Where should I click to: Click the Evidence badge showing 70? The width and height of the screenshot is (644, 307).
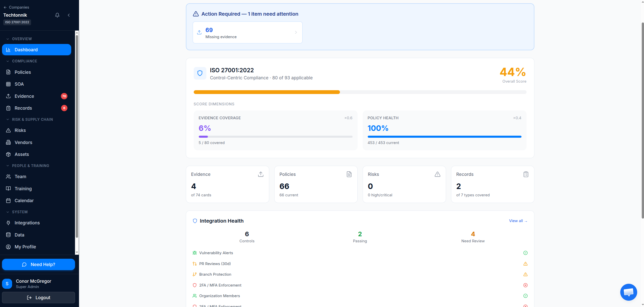[x=64, y=96]
